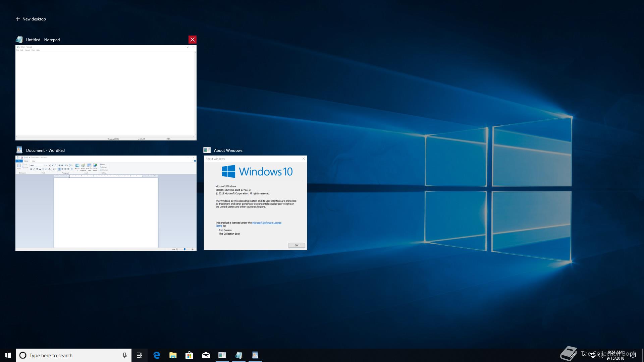The height and width of the screenshot is (362, 644).
Task: Click the Notepad taskbar icon
Action: (239, 355)
